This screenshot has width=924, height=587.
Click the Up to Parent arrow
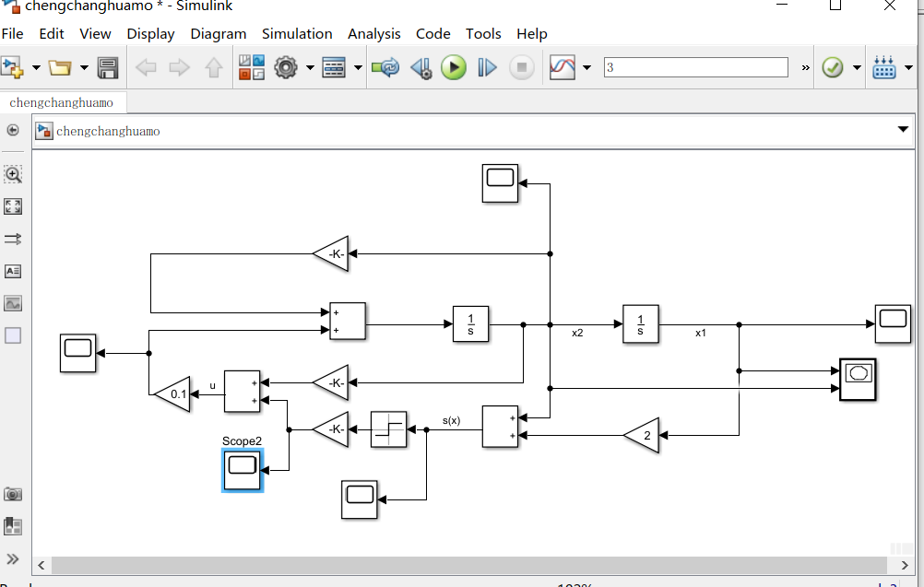click(x=213, y=67)
